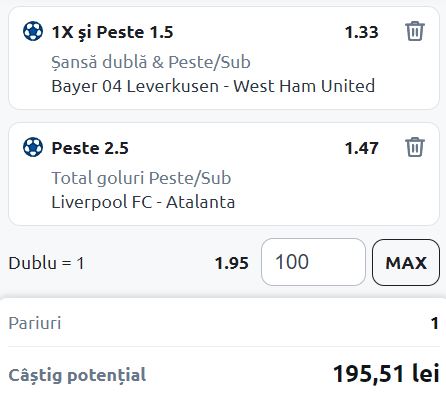Screen dimensions: 446x397
Task: Click Șansă dublă & Peste/Sub market label
Action: coord(151,62)
